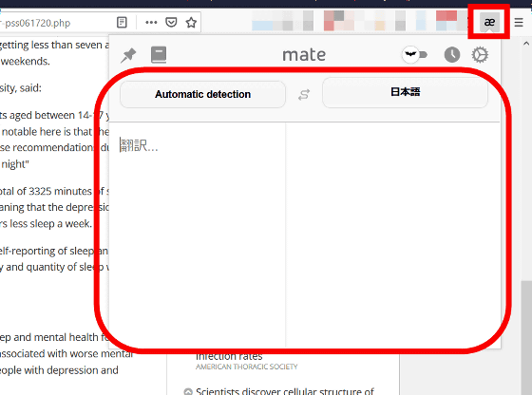Click the AMERICAN THORACIC SOCIETY text
The width and height of the screenshot is (532, 395).
pyautogui.click(x=247, y=367)
